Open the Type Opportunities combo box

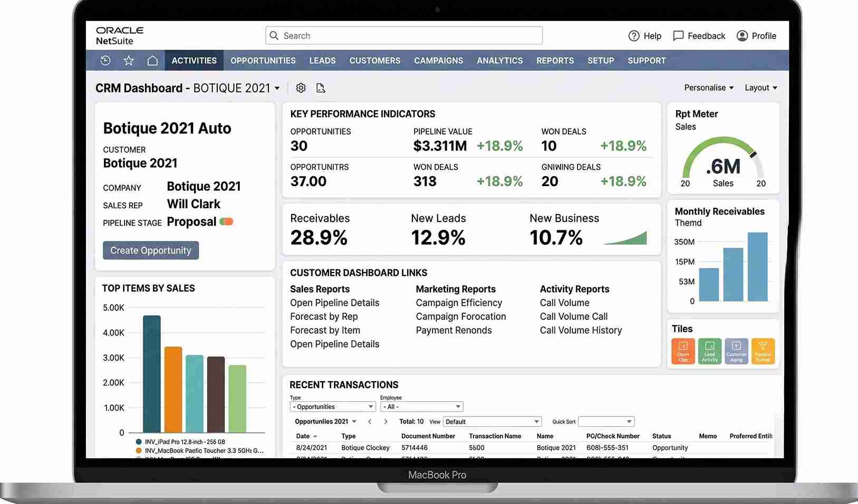pyautogui.click(x=333, y=407)
